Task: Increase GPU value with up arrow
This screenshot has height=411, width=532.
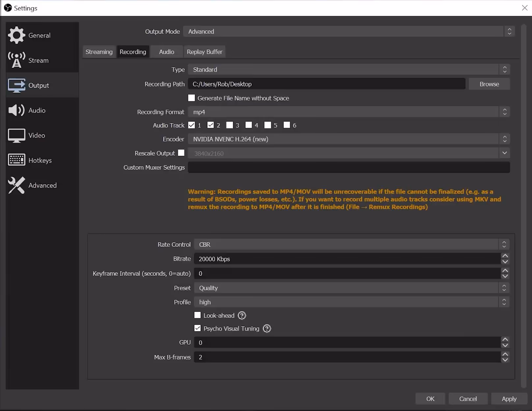Action: point(505,340)
